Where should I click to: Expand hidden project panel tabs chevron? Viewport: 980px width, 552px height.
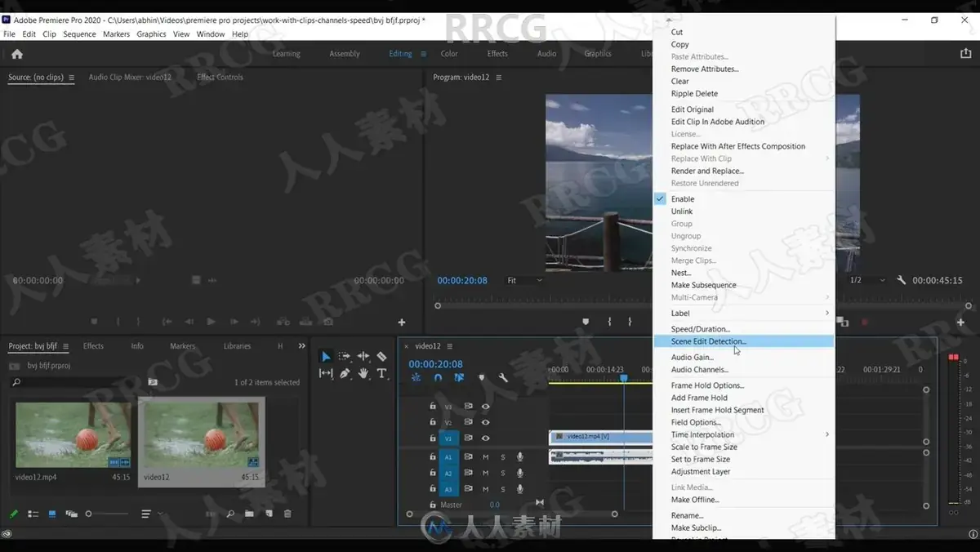[x=302, y=346]
